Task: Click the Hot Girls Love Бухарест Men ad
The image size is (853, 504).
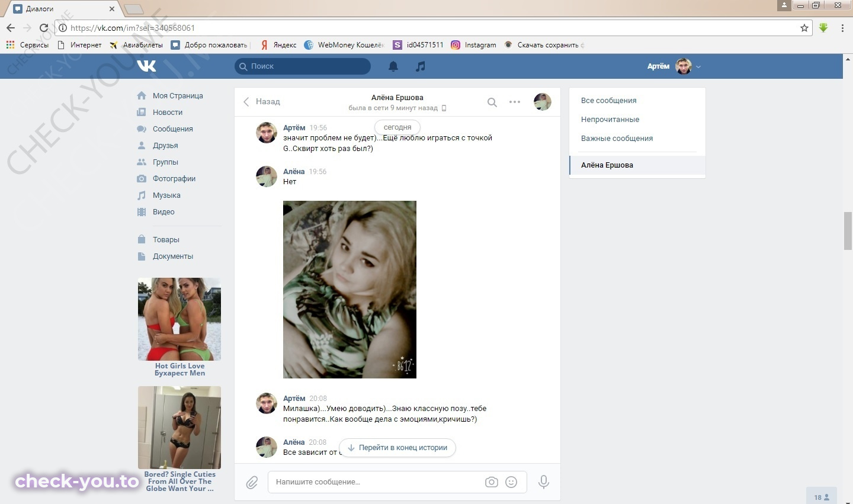Action: click(179, 327)
